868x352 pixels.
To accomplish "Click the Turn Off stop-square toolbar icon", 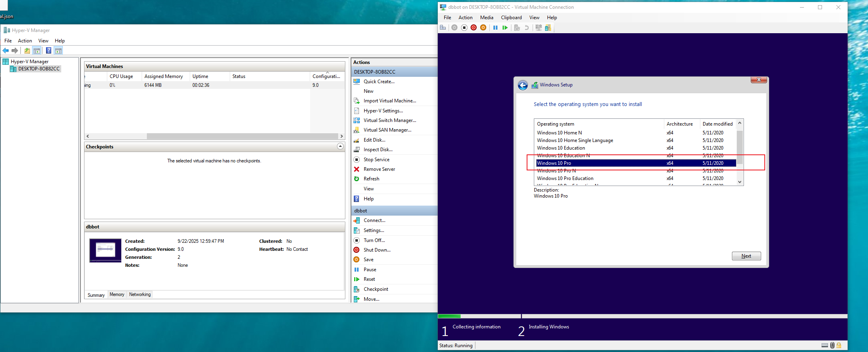I will coord(464,28).
